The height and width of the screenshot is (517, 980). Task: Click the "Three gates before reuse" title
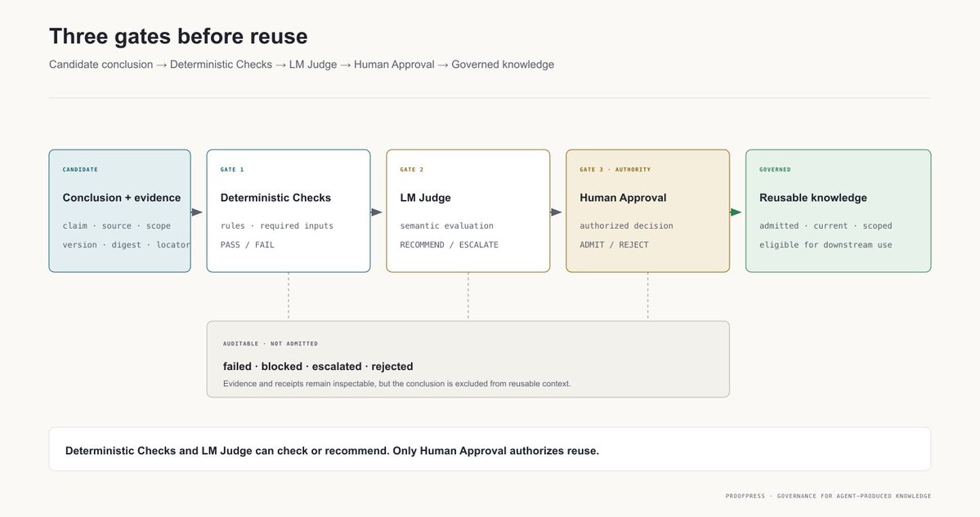(x=178, y=36)
